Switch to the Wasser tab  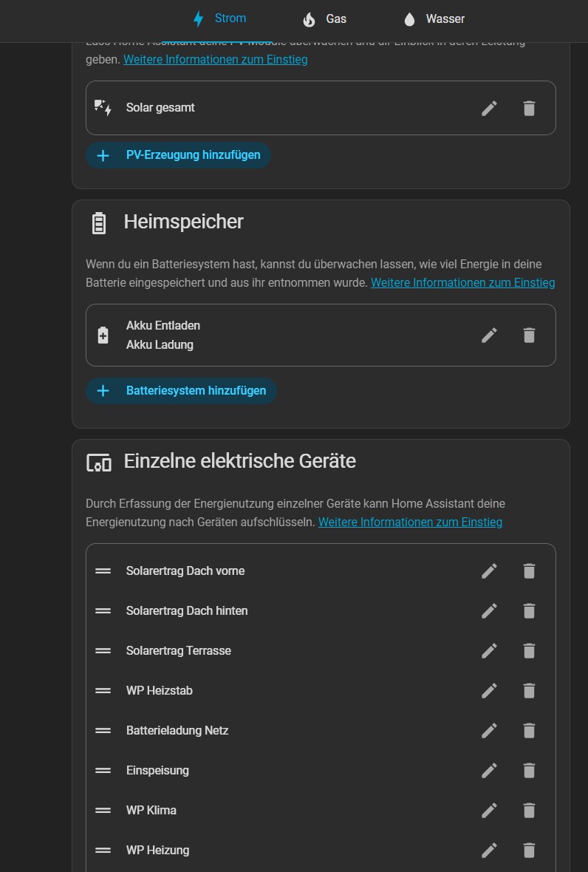(434, 19)
